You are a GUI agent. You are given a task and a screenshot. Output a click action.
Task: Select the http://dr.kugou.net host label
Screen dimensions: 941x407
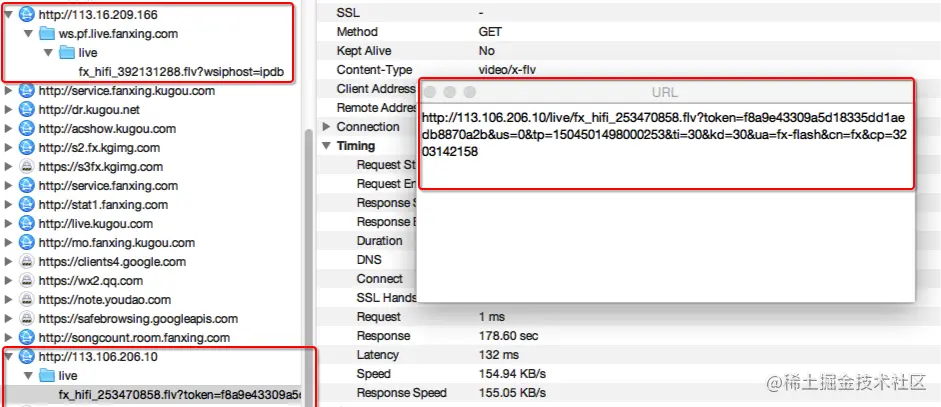pyautogui.click(x=89, y=110)
